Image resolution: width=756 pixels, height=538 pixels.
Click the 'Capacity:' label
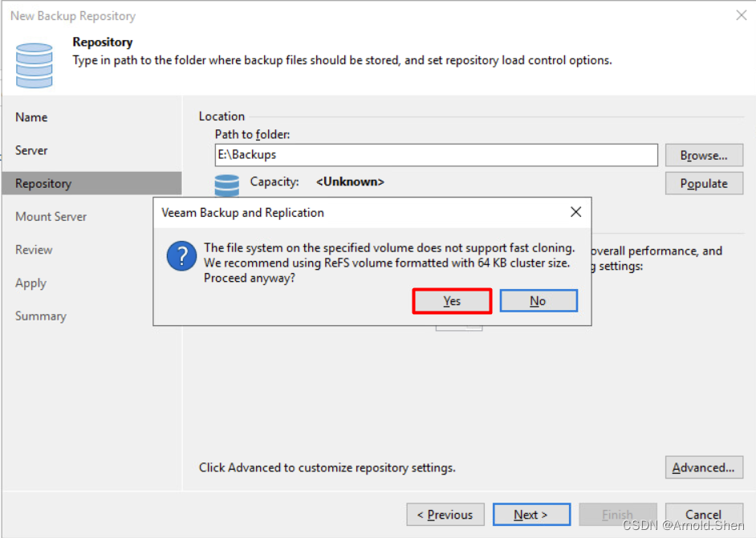[x=274, y=182]
